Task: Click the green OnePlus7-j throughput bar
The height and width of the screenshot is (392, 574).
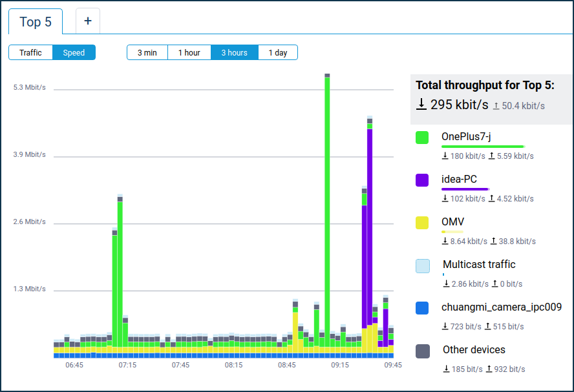Action: [482, 147]
